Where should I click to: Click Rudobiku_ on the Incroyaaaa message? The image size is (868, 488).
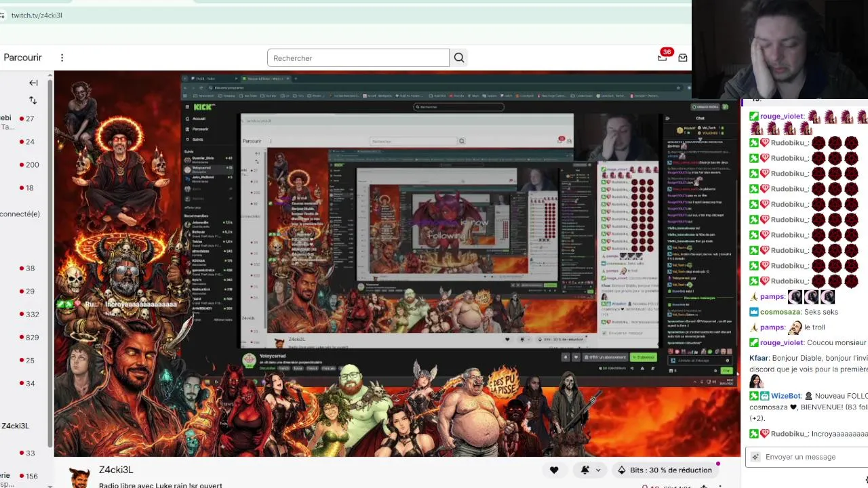790,434
